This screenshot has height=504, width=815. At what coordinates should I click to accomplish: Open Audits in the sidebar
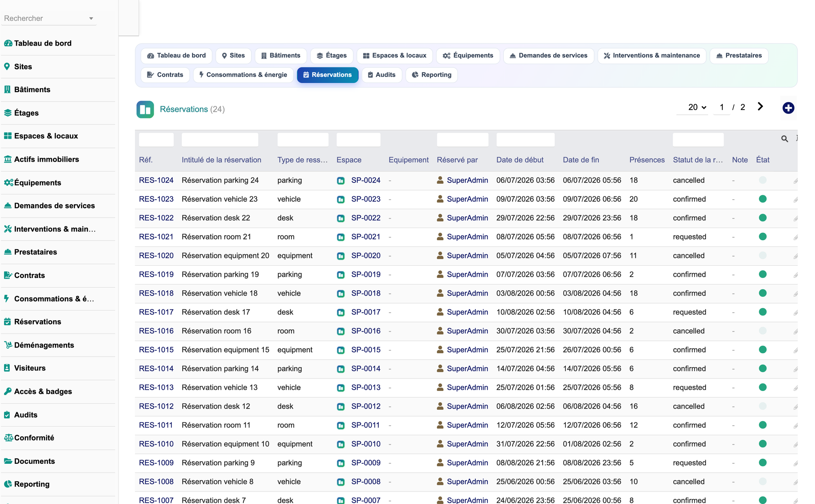(21, 415)
